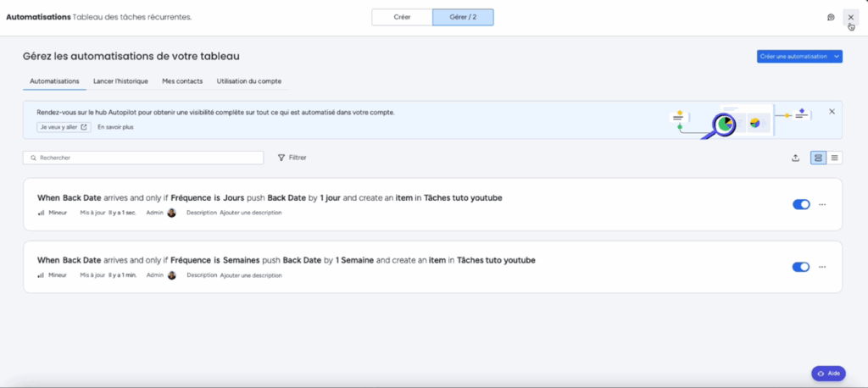Screen dimensions: 868x388
Task: Click the Admin avatar on Jours automation
Action: [171, 213]
